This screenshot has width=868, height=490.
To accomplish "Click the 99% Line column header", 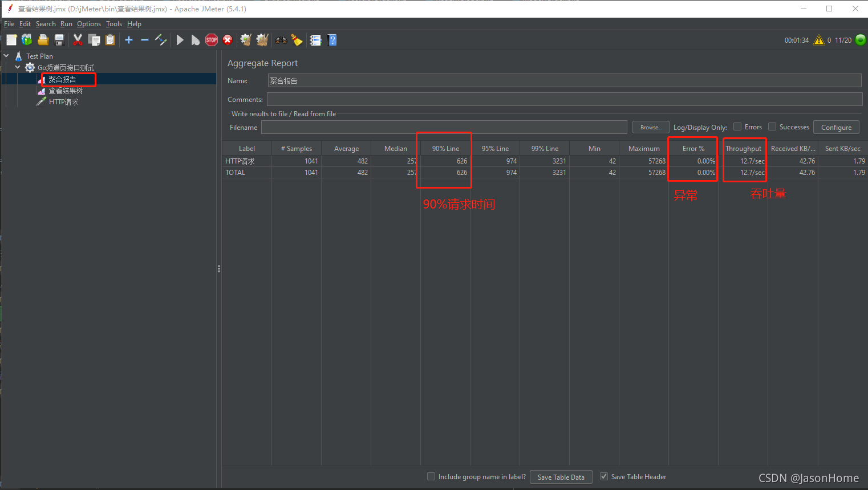I will click(545, 148).
